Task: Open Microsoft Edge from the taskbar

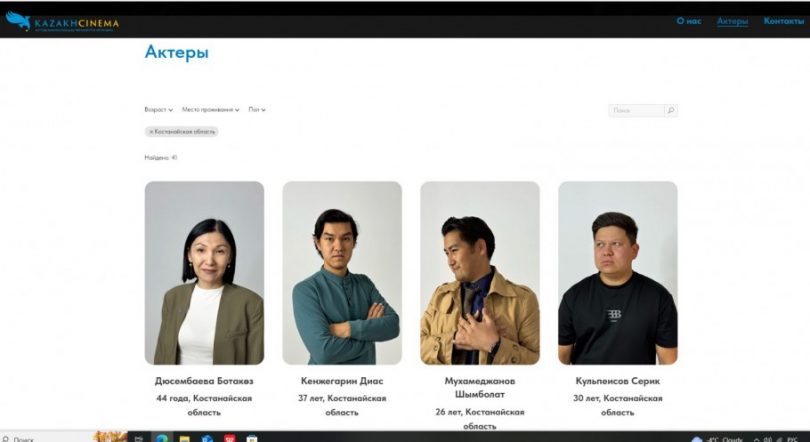Action: click(162, 437)
